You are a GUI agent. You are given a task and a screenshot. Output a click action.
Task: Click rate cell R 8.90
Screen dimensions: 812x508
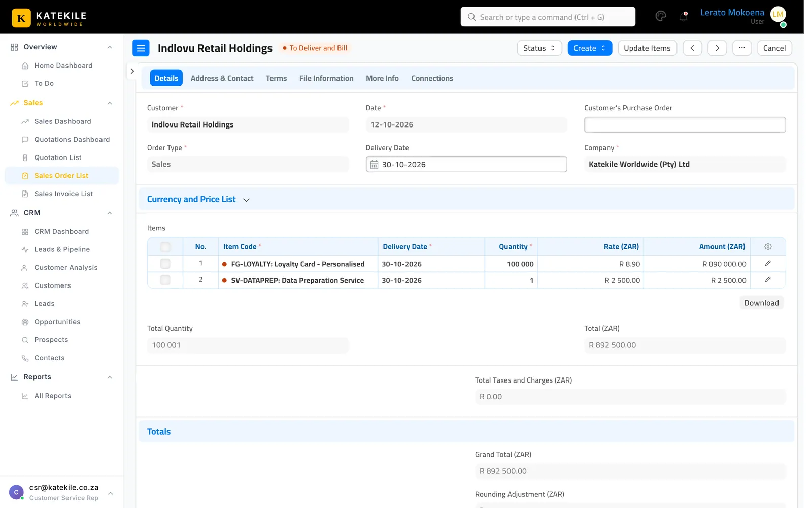tap(591, 264)
